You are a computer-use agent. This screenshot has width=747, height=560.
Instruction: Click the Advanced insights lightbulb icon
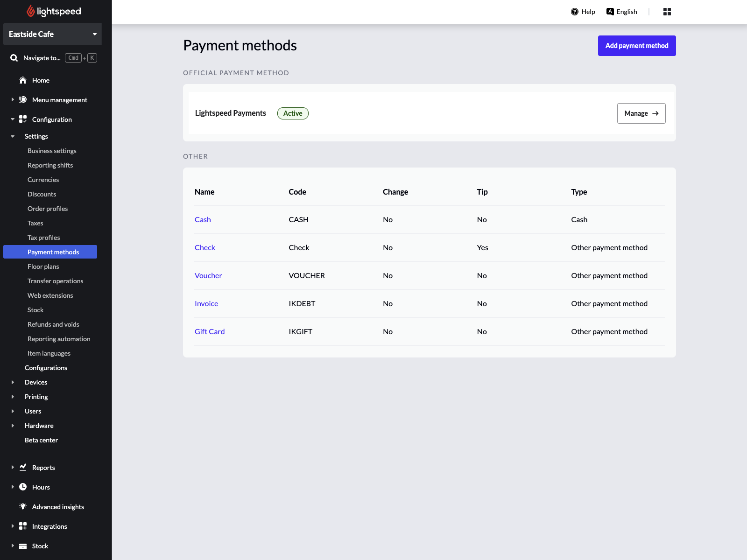[x=23, y=506]
